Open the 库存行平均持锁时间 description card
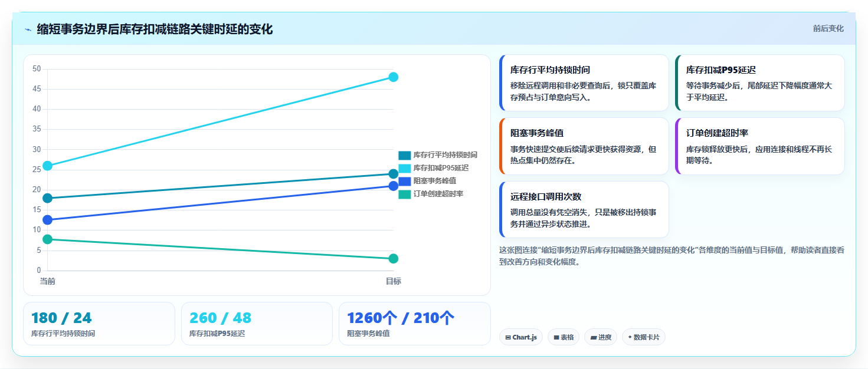868x369 pixels. tap(584, 83)
